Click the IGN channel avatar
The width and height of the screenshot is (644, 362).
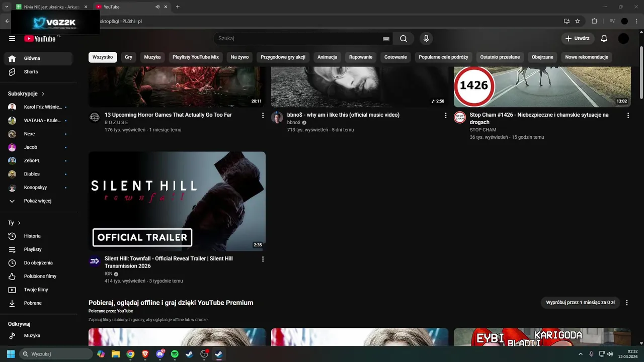(x=95, y=261)
